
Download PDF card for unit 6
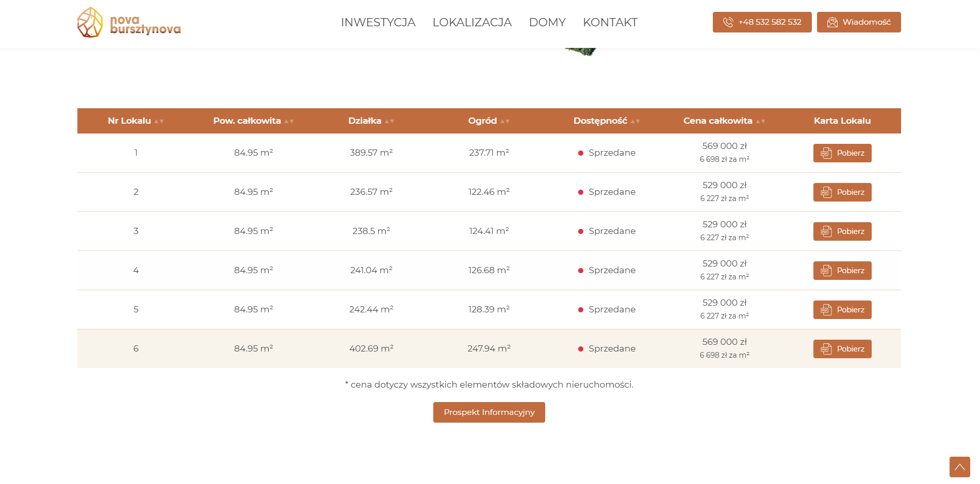[x=842, y=349]
